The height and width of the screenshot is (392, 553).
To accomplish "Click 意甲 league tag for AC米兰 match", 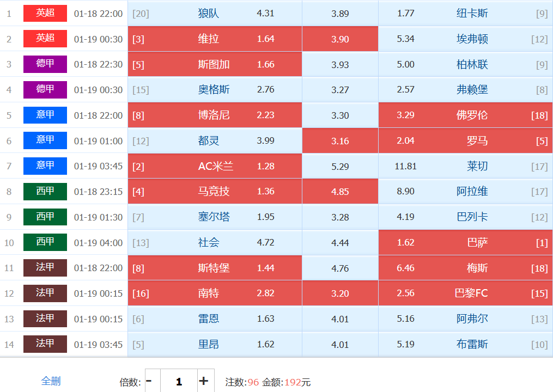I will point(45,166).
